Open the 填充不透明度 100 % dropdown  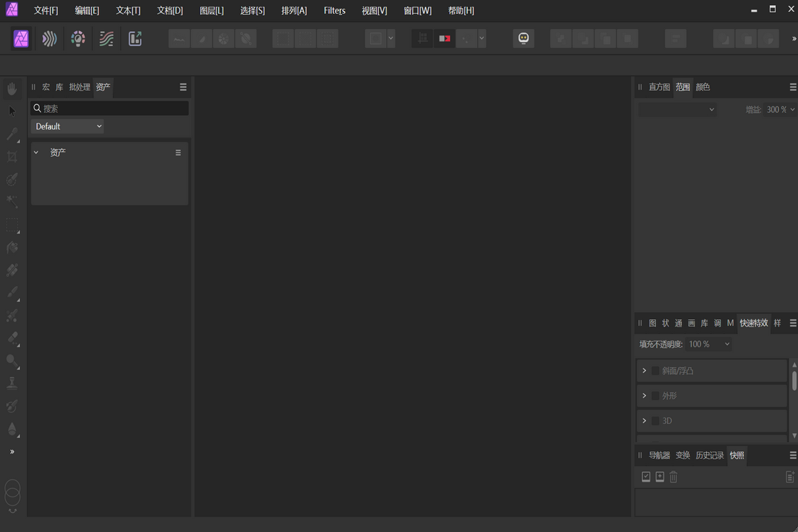tap(709, 344)
